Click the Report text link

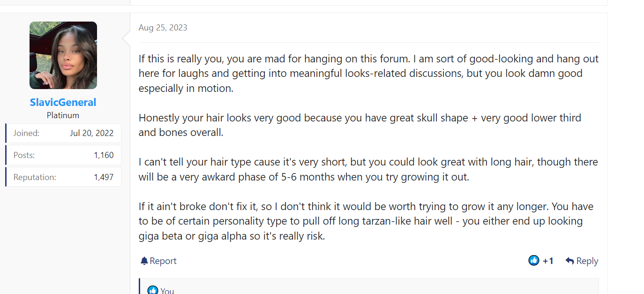tap(163, 261)
